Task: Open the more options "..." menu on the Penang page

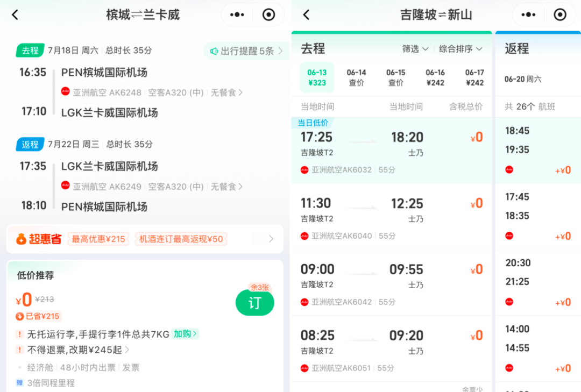Action: pyautogui.click(x=237, y=15)
